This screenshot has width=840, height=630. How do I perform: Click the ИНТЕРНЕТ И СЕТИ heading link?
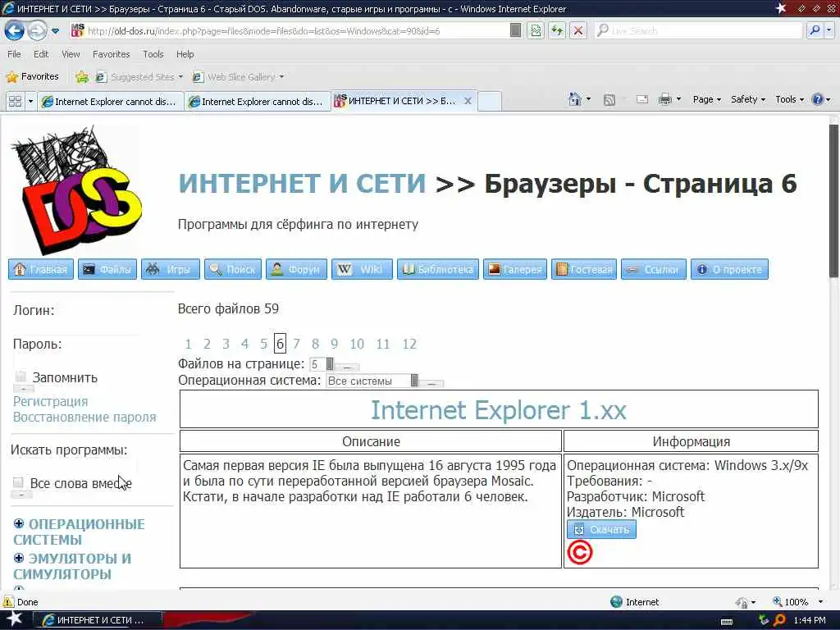[302, 183]
